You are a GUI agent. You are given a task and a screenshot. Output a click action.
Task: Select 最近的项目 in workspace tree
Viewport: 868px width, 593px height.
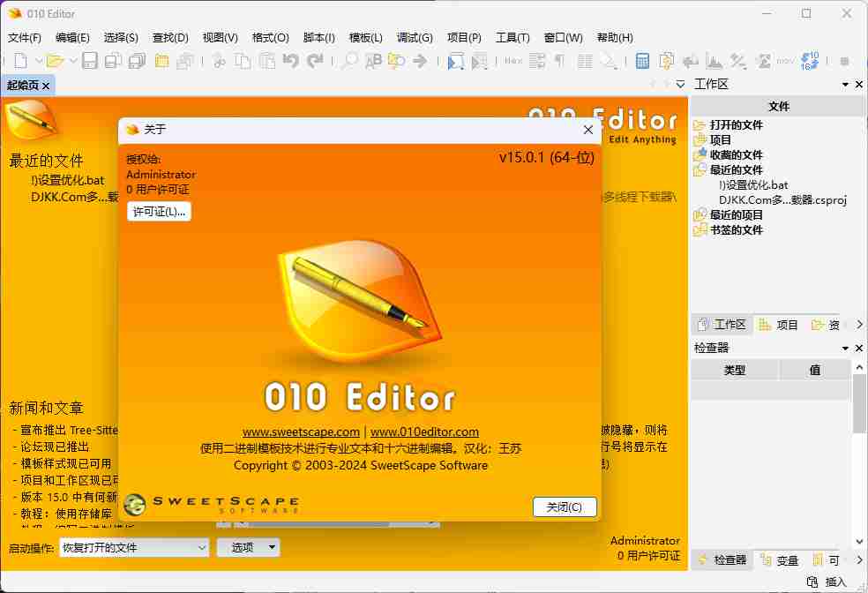tap(736, 214)
